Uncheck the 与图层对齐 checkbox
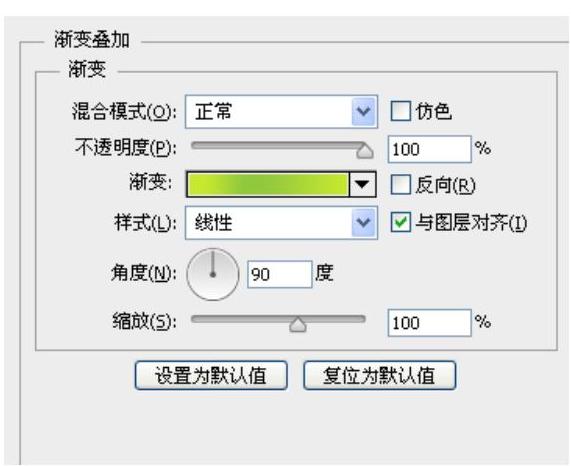This screenshot has width=571, height=466. pos(400,222)
